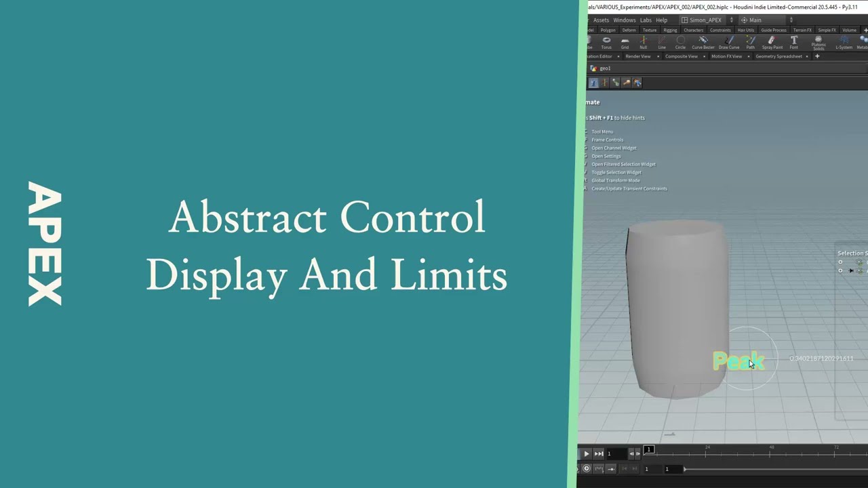The image size is (868, 488).
Task: Select the Circle shelf tool
Action: point(680,42)
